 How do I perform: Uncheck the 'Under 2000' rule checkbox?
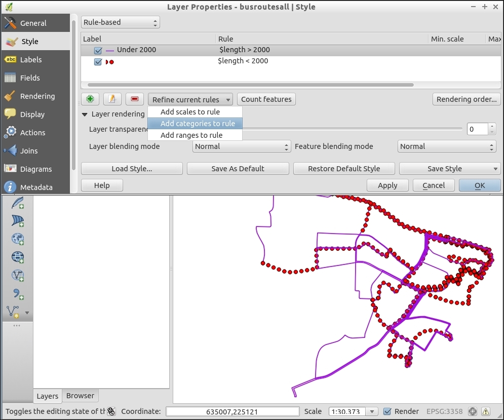click(98, 50)
